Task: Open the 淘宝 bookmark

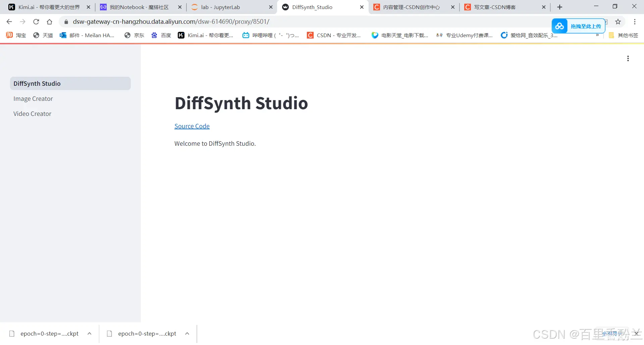Action: coord(16,35)
